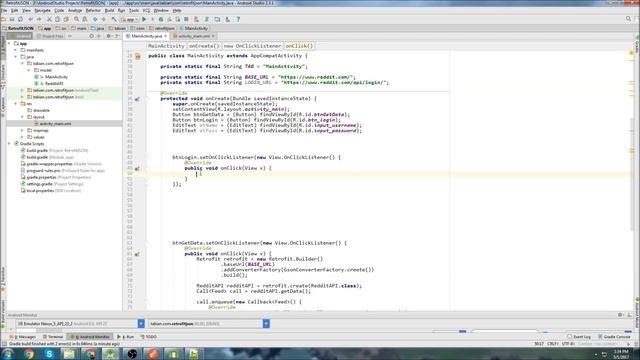The width and height of the screenshot is (640, 360).
Task: Click the Paste toolbar icon
Action: click(66, 19)
